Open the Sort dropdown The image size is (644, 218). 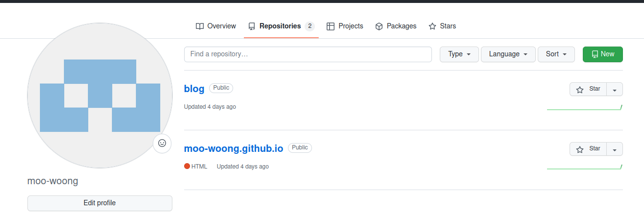click(556, 54)
